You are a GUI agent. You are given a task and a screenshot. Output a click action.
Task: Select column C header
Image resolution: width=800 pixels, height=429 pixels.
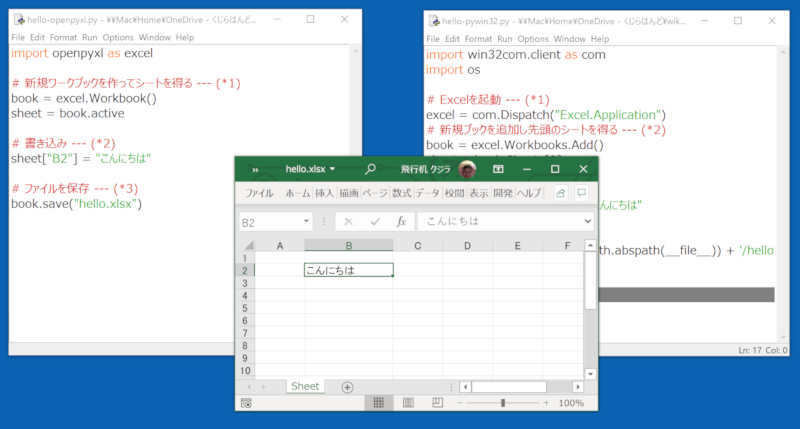click(418, 246)
